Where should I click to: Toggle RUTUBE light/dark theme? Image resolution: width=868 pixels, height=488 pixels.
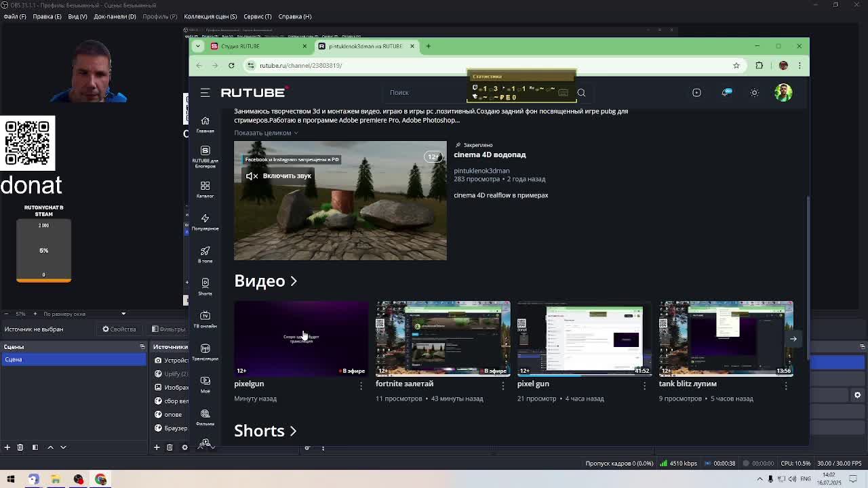tap(754, 93)
